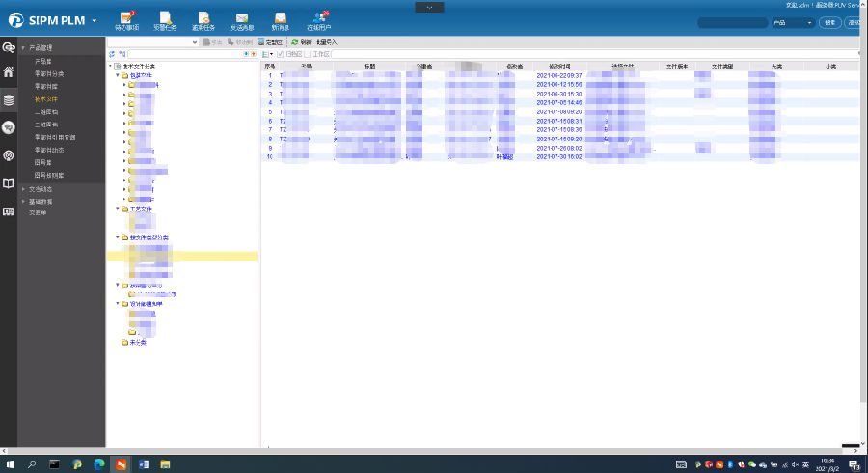Open the 待办事项 to-do items icon
Image resolution: width=868 pixels, height=473 pixels.
click(126, 20)
